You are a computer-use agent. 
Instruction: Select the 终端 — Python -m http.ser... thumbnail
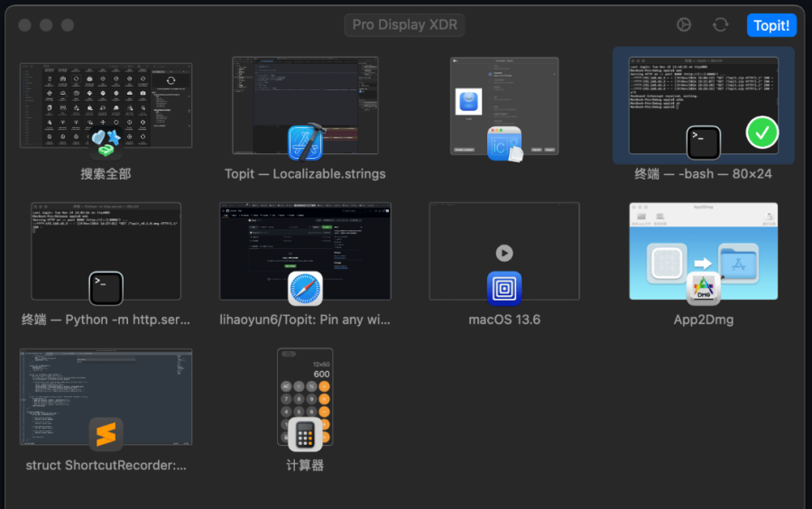[x=106, y=251]
